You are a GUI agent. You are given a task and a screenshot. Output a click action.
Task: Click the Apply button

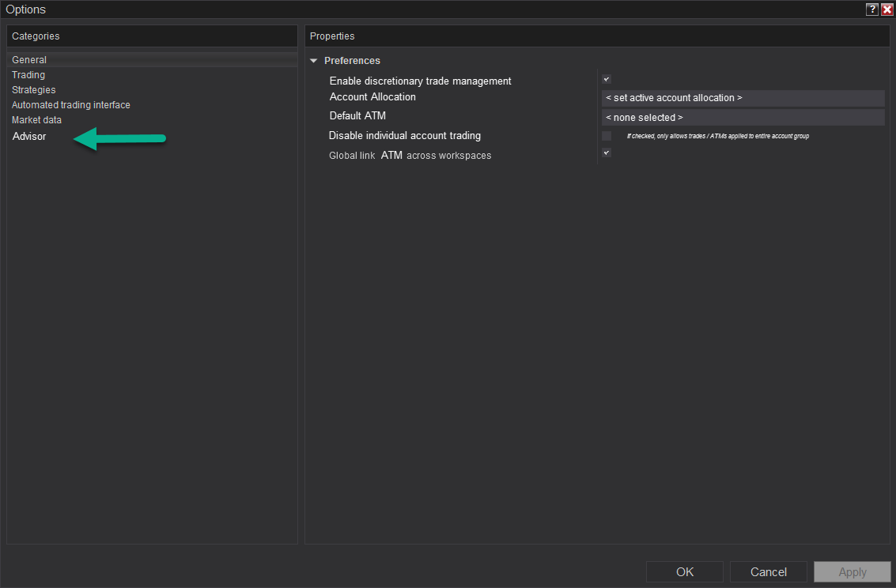click(x=853, y=572)
